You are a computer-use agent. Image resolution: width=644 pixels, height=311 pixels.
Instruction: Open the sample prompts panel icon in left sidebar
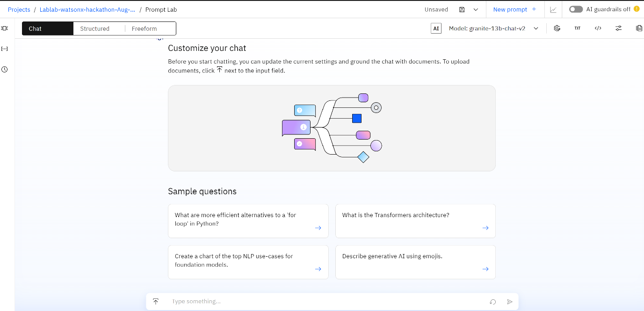5,28
